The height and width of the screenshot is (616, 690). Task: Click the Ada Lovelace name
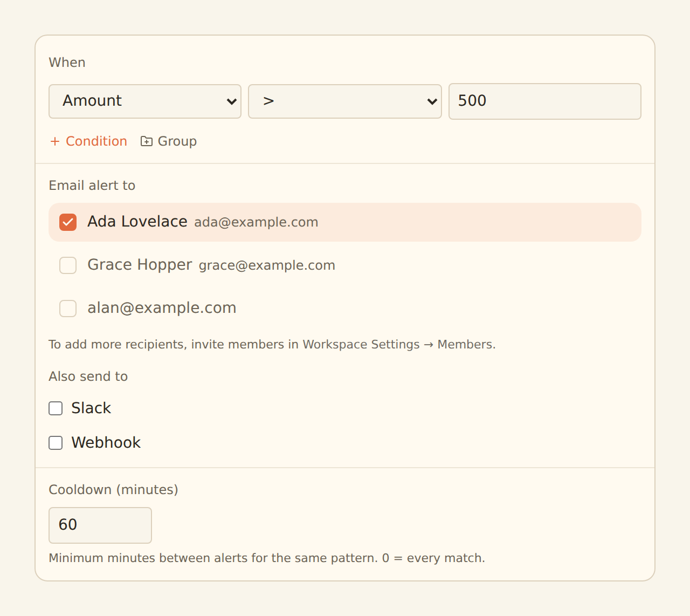(x=137, y=222)
